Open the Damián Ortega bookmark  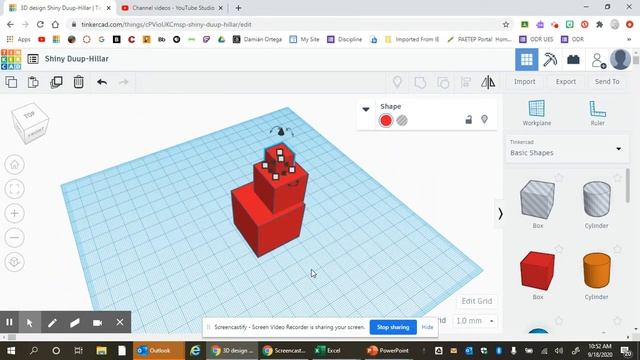[x=258, y=39]
